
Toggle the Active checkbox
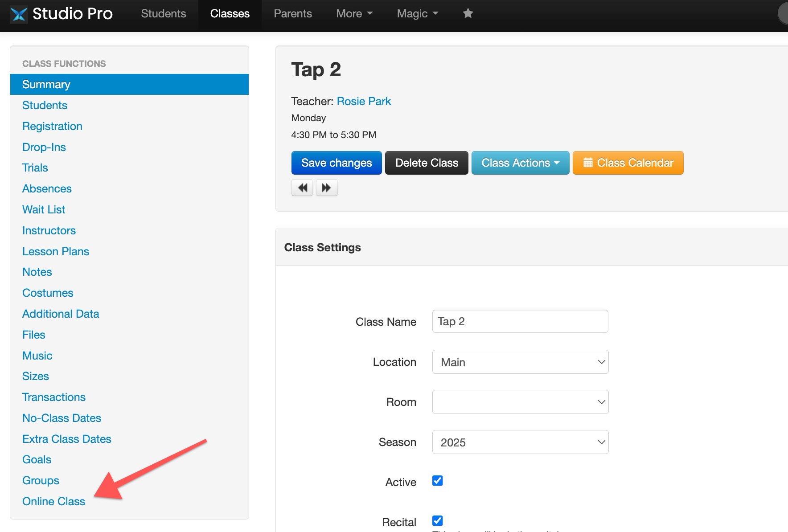(438, 481)
